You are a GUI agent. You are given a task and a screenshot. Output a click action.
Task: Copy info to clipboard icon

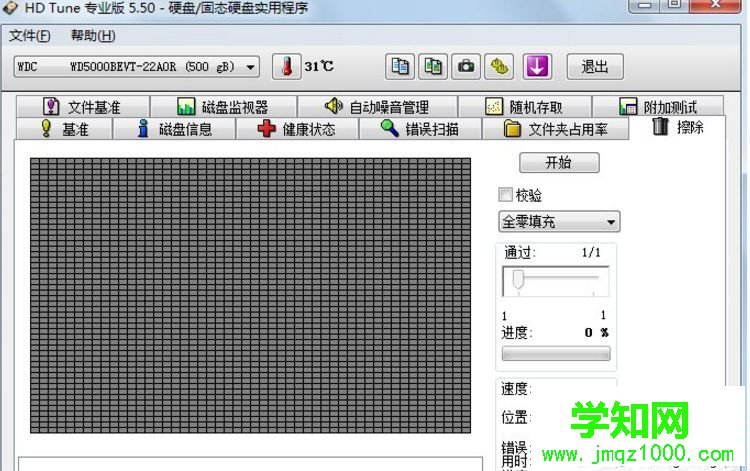click(x=400, y=66)
